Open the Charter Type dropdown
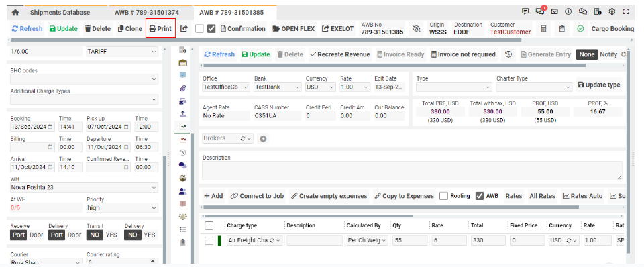644x267 pixels. (x=534, y=87)
